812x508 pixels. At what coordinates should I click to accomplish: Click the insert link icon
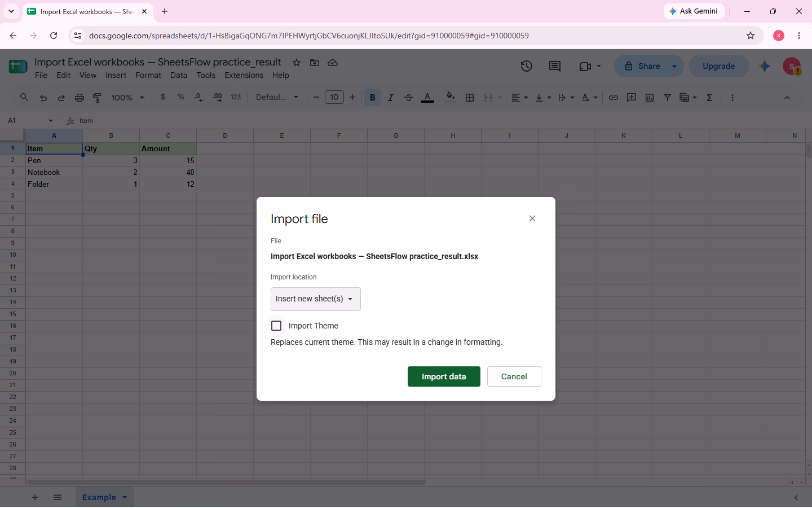[x=614, y=98]
